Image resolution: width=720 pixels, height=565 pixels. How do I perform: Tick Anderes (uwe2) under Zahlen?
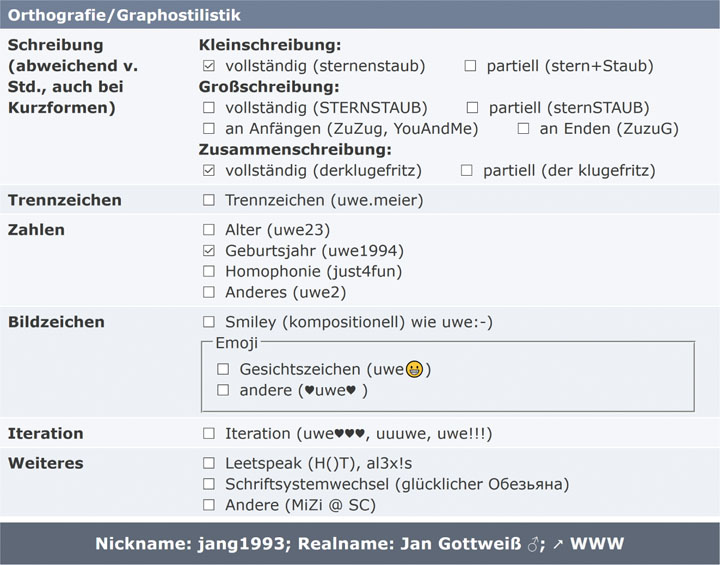pyautogui.click(x=209, y=292)
